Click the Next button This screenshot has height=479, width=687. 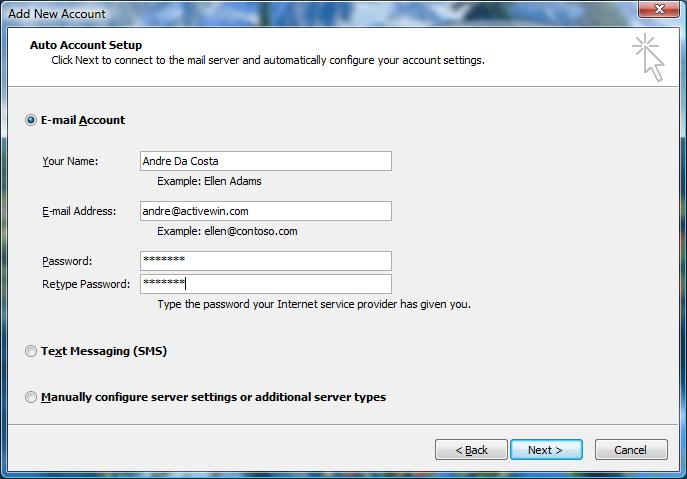pos(546,450)
